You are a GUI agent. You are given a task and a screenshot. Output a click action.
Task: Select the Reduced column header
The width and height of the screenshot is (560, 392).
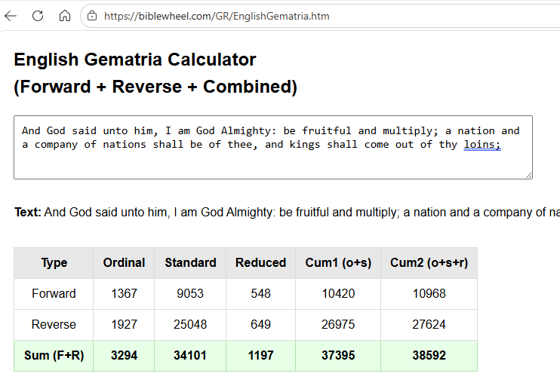pos(260,263)
